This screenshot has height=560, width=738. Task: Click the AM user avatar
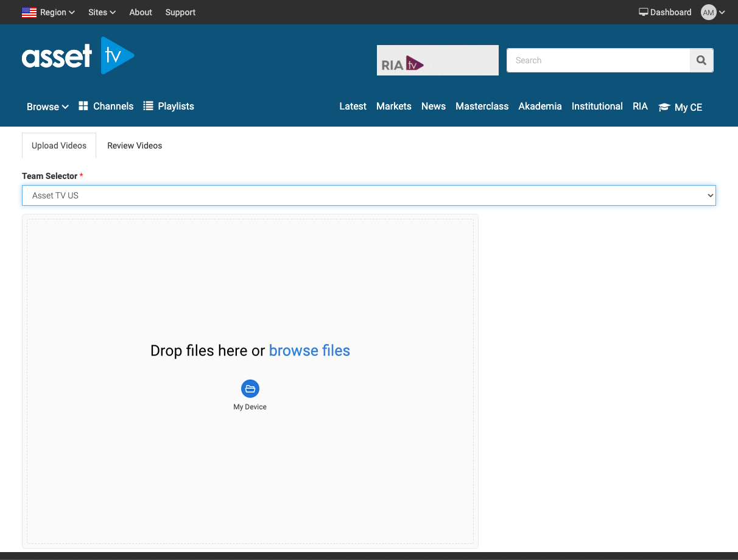708,12
